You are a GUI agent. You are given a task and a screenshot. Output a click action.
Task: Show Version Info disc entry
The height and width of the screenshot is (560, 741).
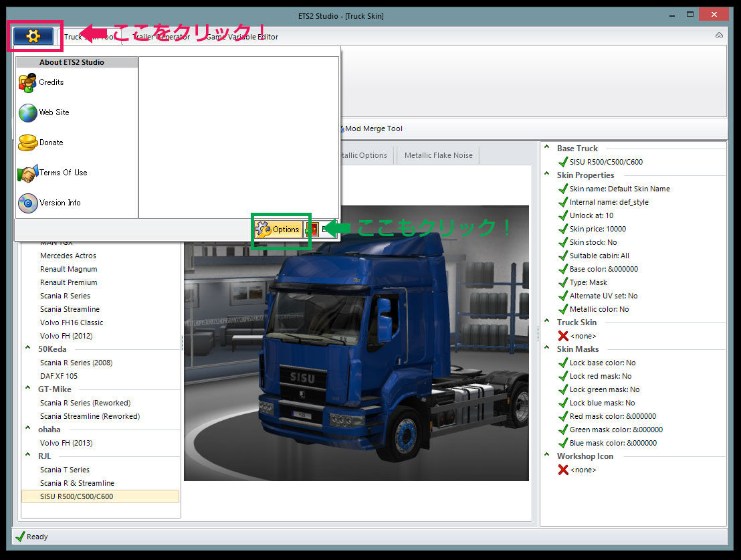pos(49,203)
